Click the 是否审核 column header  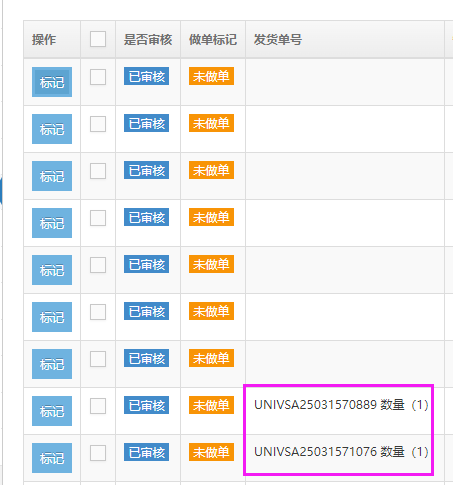click(148, 40)
